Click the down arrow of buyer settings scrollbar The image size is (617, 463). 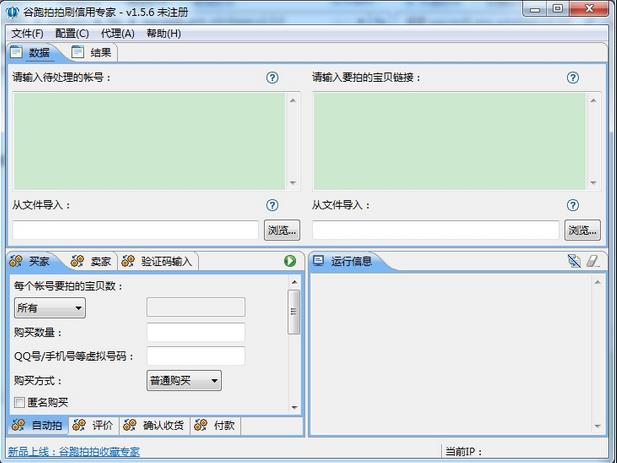coord(294,407)
